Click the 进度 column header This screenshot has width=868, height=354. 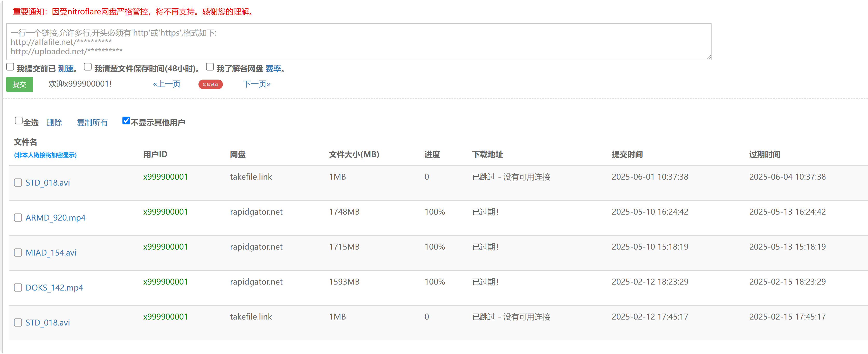pos(432,154)
